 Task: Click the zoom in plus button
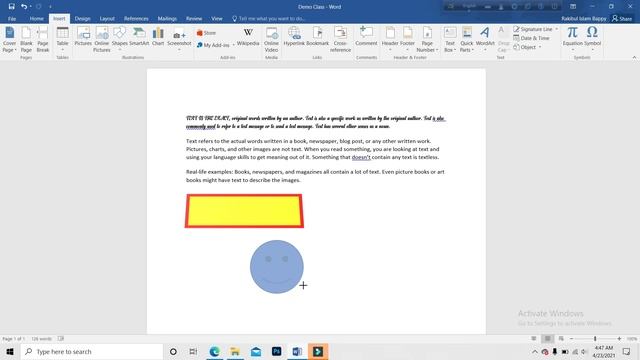(619, 339)
